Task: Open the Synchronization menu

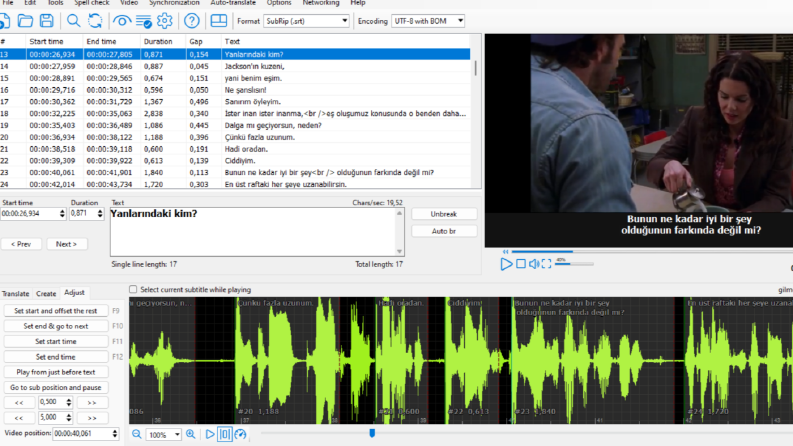Action: (x=174, y=3)
